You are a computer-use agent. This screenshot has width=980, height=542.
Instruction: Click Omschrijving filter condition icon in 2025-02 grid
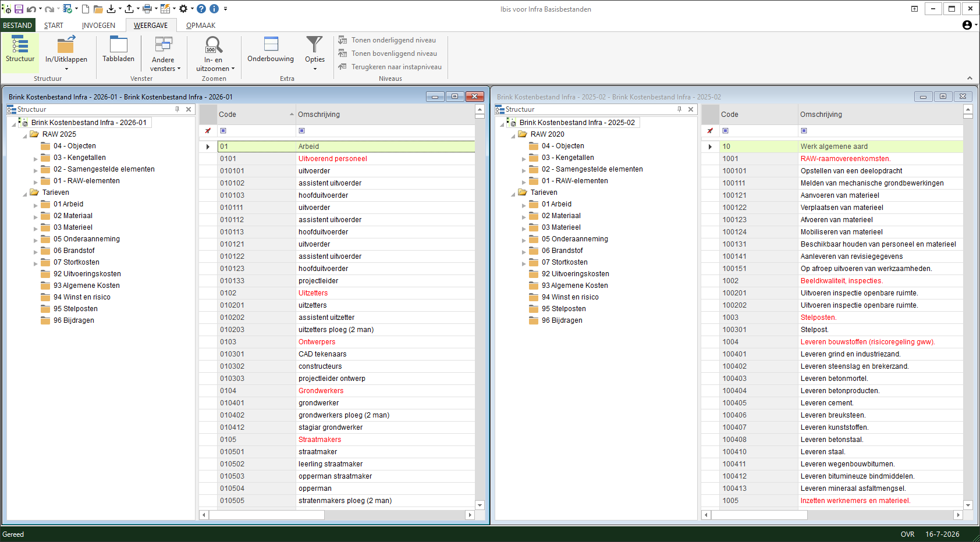804,131
